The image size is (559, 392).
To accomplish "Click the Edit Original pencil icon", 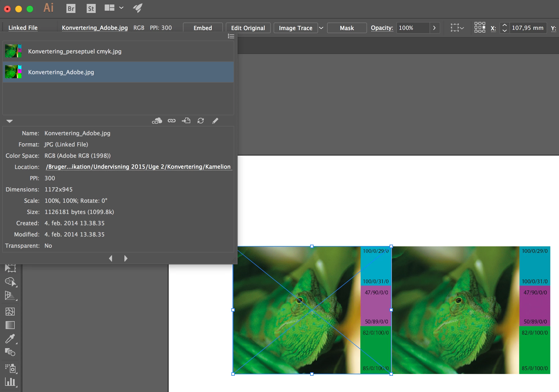I will click(x=215, y=121).
